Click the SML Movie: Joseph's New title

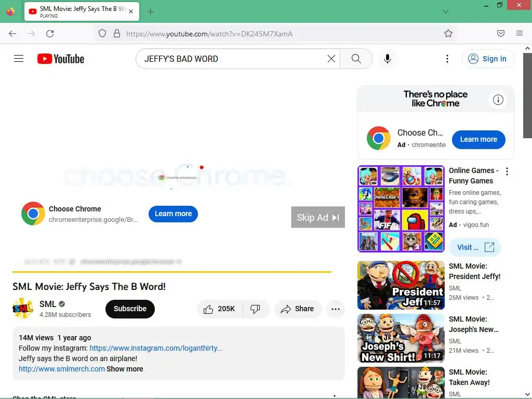(x=474, y=324)
